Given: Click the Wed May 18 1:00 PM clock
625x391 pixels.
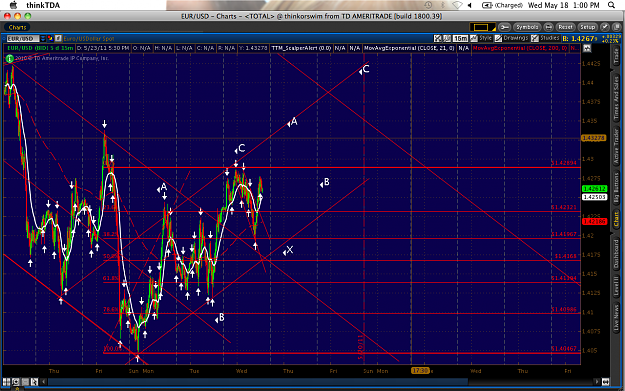Looking at the screenshot, I should coord(564,5).
